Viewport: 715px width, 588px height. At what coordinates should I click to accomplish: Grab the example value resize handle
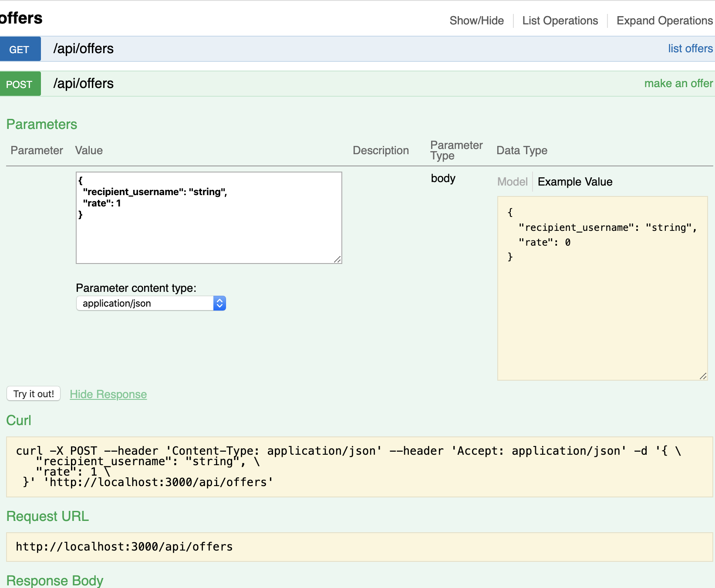703,376
